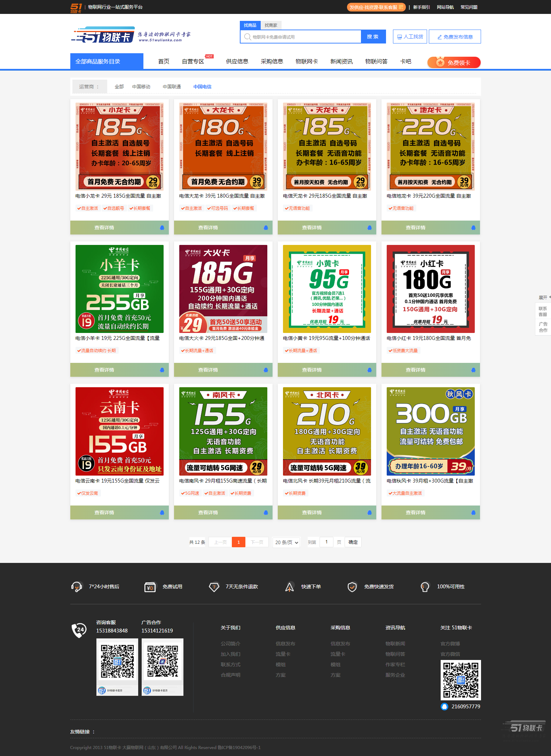Image resolution: width=551 pixels, height=756 pixels.
Task: Filter operators by 中国联通
Action: point(172,87)
